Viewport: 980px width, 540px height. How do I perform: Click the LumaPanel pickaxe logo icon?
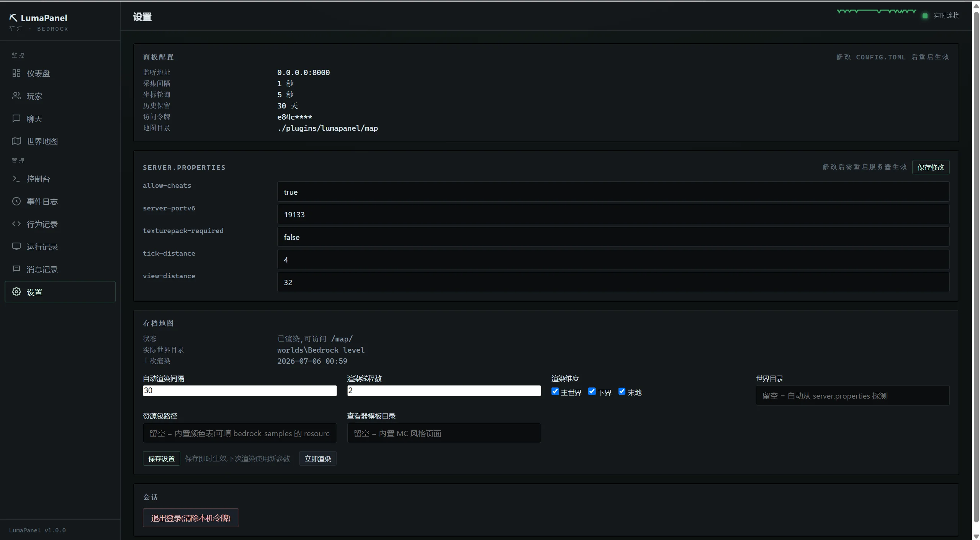[x=13, y=18]
